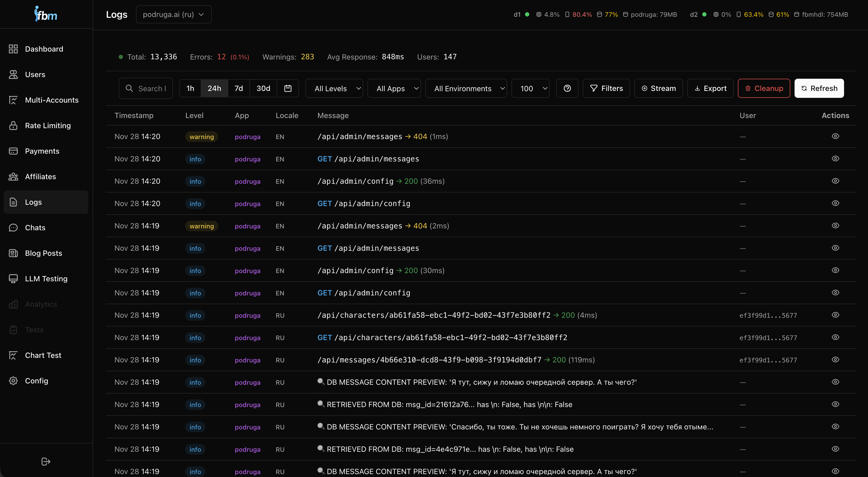
Task: Open the podruga.ai (ru) app switcher
Action: tap(173, 14)
